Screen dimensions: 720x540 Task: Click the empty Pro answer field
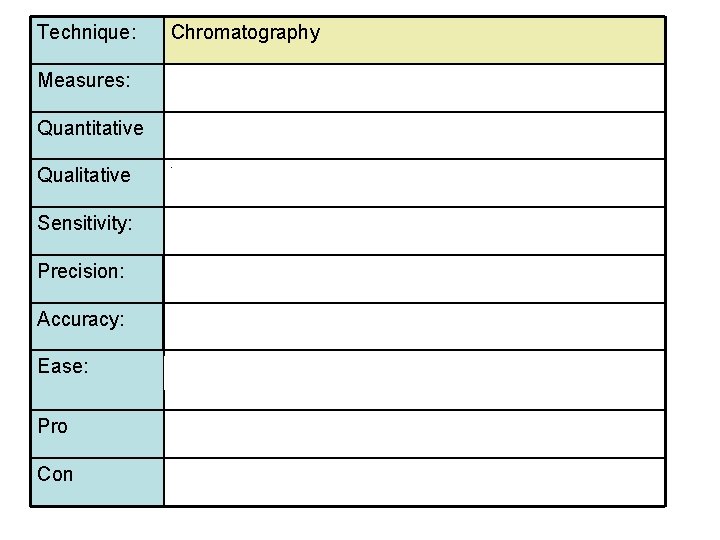pos(414,434)
